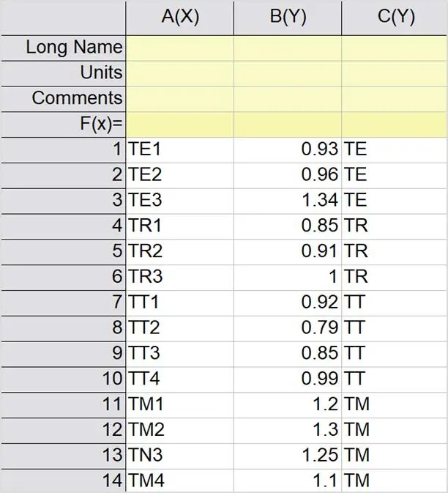The image size is (448, 493).
Task: Select the cell containing TE1
Action: [179, 150]
